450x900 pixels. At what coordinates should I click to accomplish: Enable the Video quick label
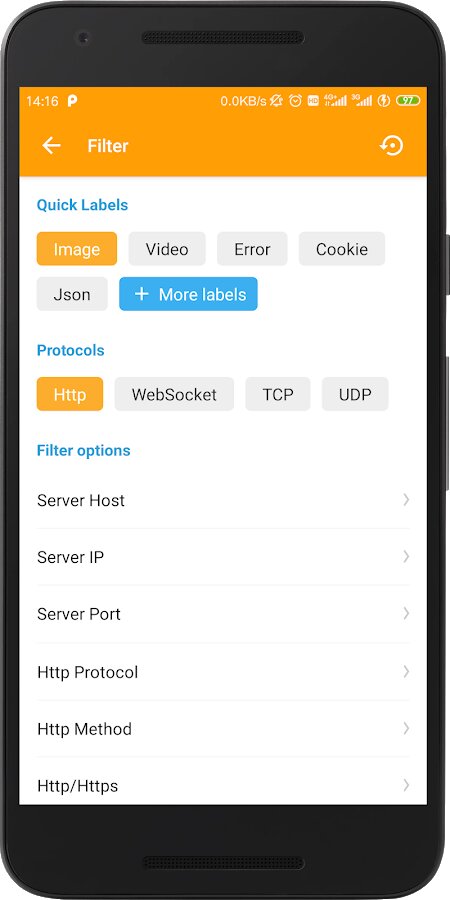(x=167, y=249)
